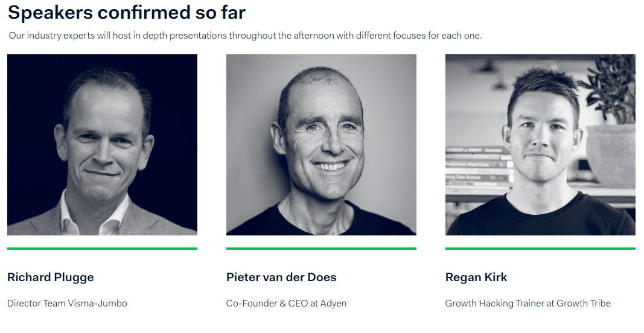Screen dimensions: 644x333
Task: Open Pieter van der Does's portrait photo
Action: click(321, 145)
